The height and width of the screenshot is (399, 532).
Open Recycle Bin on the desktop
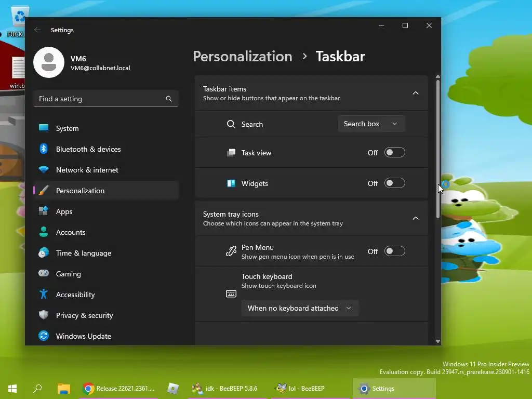click(x=20, y=17)
